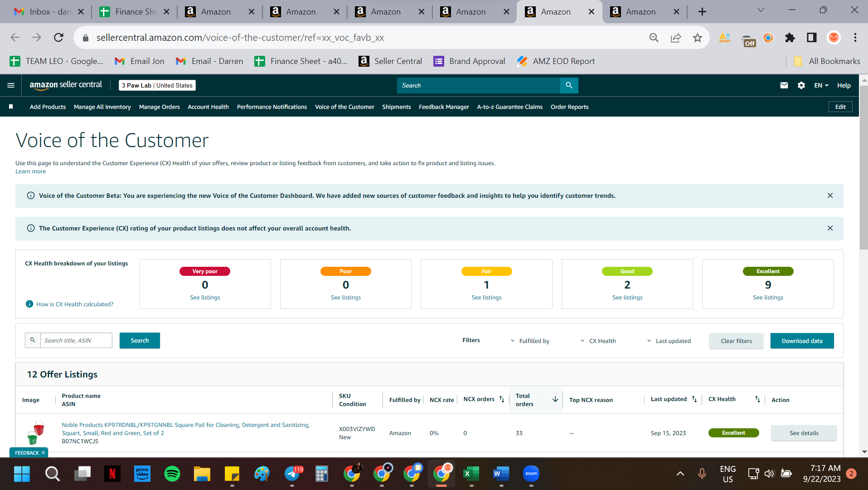This screenshot has width=868, height=490.
Task: Dismiss the CX rating account health banner
Action: [830, 228]
